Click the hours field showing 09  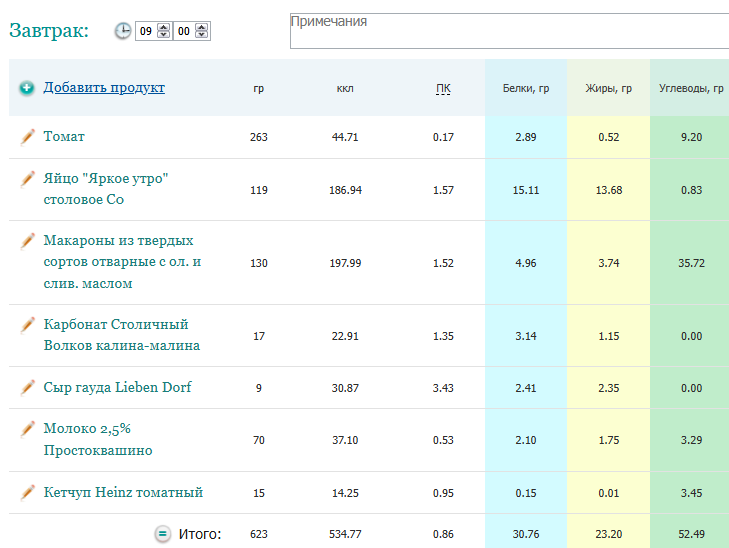coord(146,31)
